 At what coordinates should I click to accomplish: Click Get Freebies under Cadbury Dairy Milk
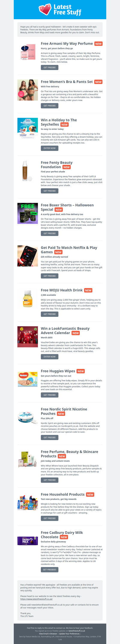[49, 569]
